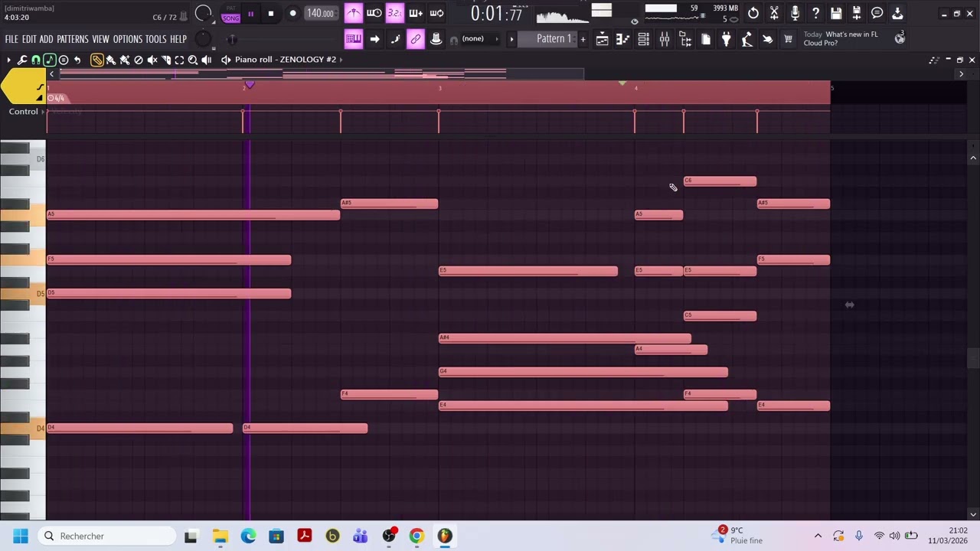980x551 pixels.
Task: Open the Mixer window
Action: [x=665, y=39]
